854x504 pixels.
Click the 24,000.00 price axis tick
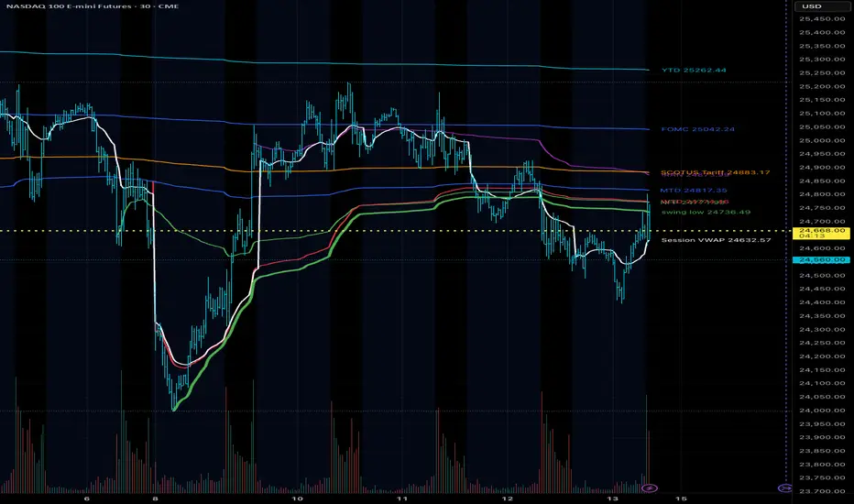[x=822, y=411]
